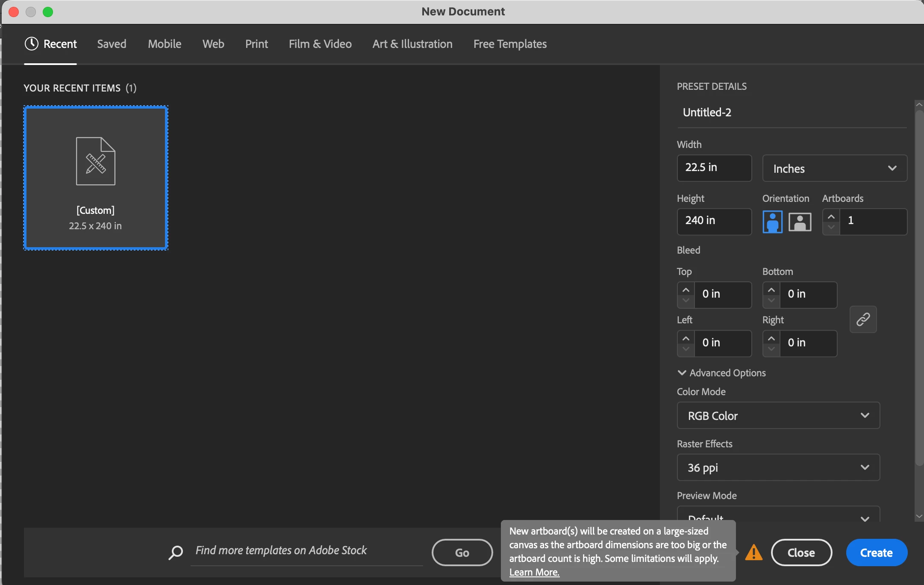Click the blue Create button

tap(876, 552)
